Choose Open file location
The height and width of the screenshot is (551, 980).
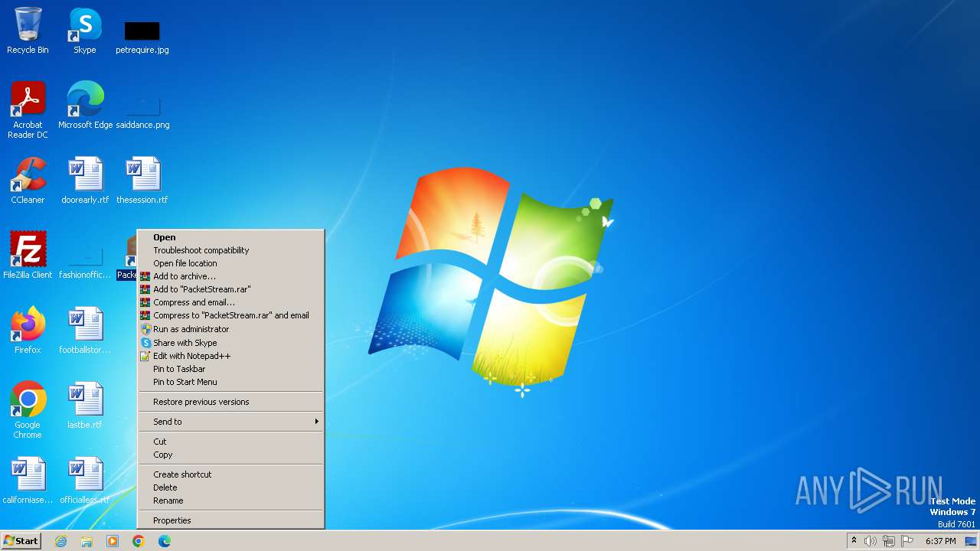pos(230,263)
